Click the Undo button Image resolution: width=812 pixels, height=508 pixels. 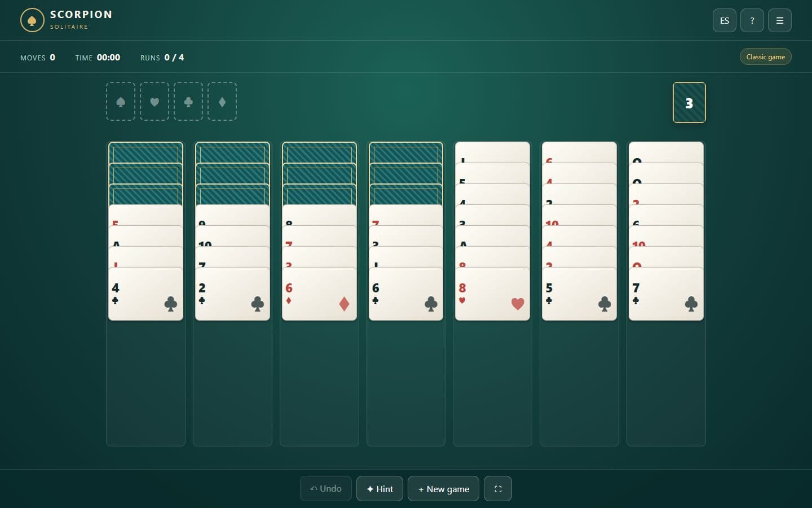click(x=326, y=489)
